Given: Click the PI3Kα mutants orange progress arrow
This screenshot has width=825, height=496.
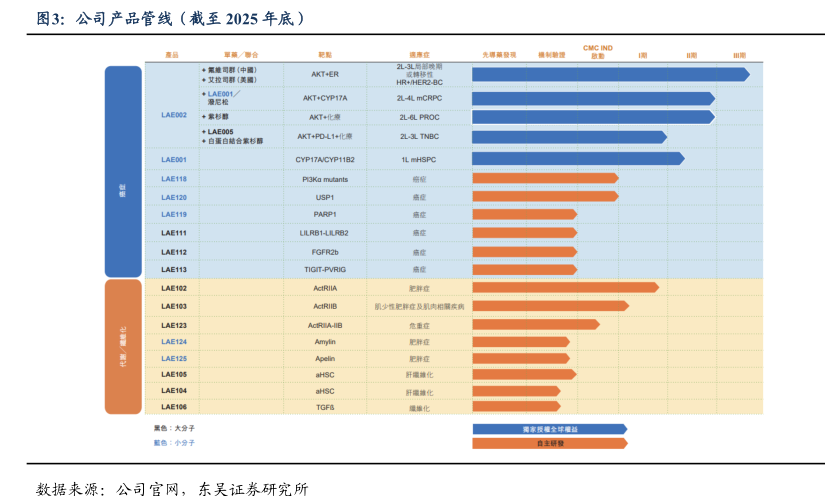Looking at the screenshot, I should [544, 179].
